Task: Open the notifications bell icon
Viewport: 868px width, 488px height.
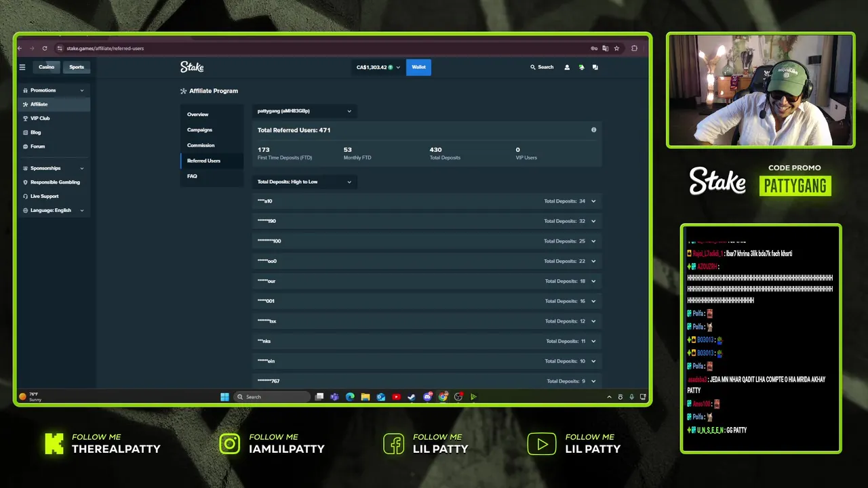Action: pos(581,67)
